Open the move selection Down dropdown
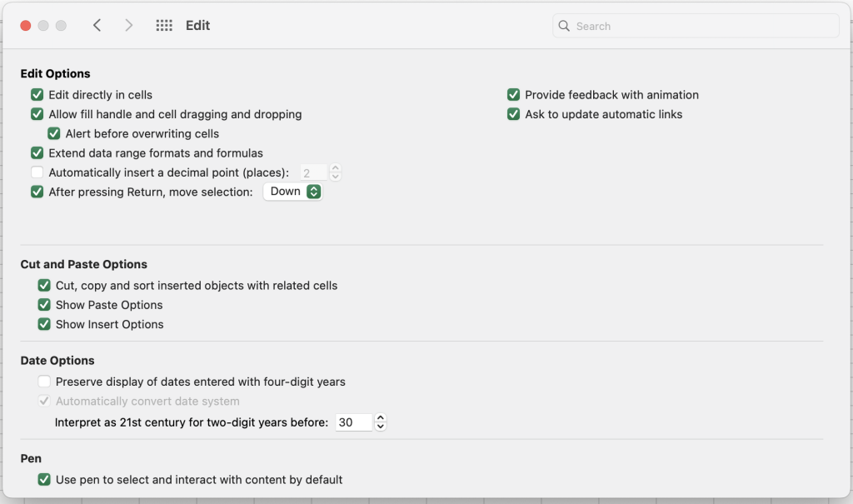The image size is (853, 504). 292,192
